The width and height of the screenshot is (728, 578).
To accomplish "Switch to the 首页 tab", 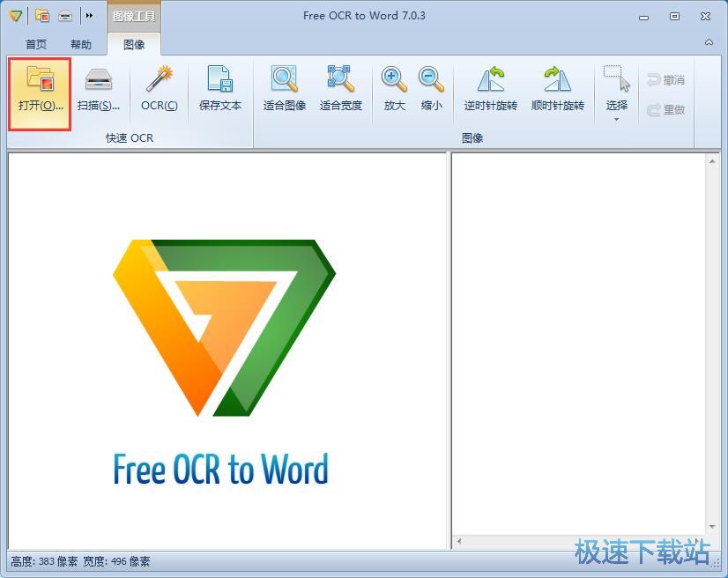I will coord(36,45).
